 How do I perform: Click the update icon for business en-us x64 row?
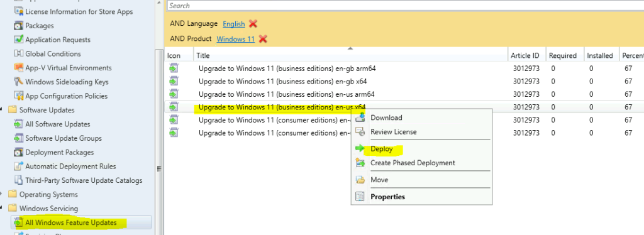click(174, 107)
